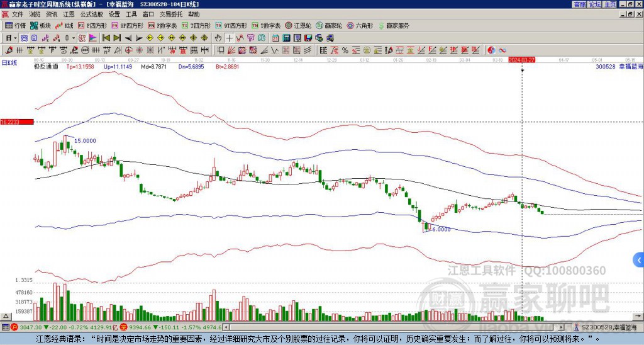The image size is (644, 345).
Task: Open the 六角形 hexagon tool
Action: 360,25
